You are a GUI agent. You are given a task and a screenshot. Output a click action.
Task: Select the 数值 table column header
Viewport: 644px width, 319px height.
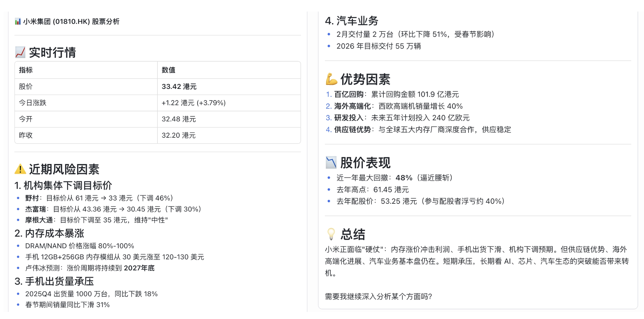[x=168, y=70]
